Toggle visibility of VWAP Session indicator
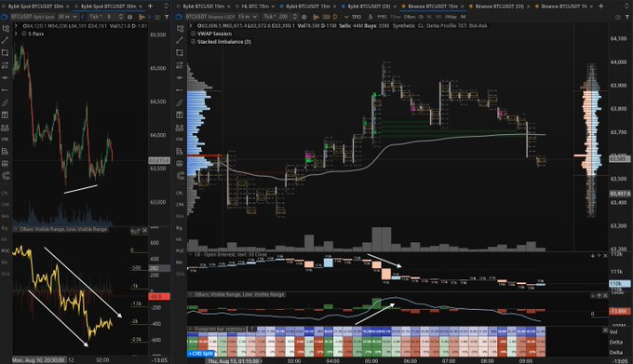The image size is (633, 364). [193, 34]
